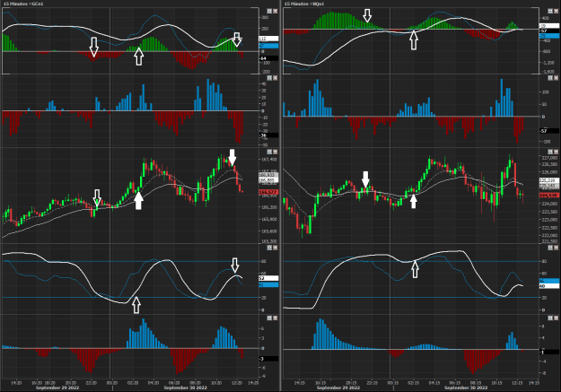The width and height of the screenshot is (561, 392).
Task: Click 'September 30 2022' date on NQn1 time axis
Action: (466, 388)
